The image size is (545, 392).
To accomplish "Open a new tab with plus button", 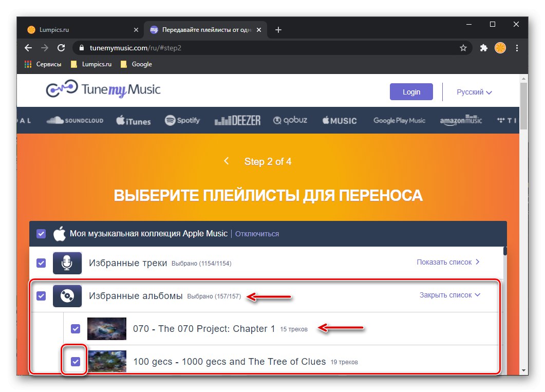I will (x=278, y=30).
